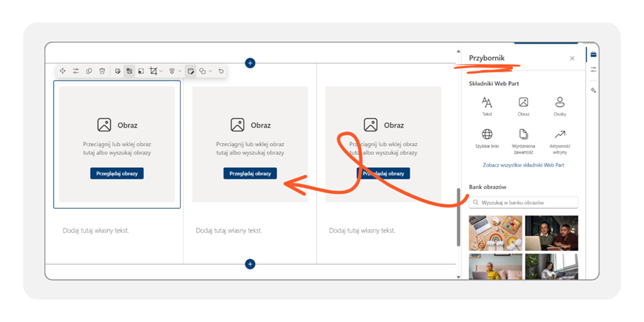Add the Aktywność witryny web part
Viewport: 644px width, 322px height.
click(x=559, y=141)
